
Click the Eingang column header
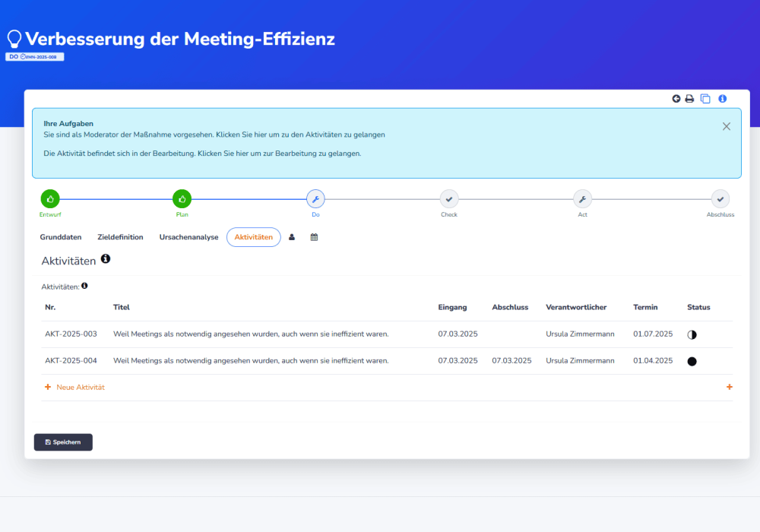click(452, 307)
